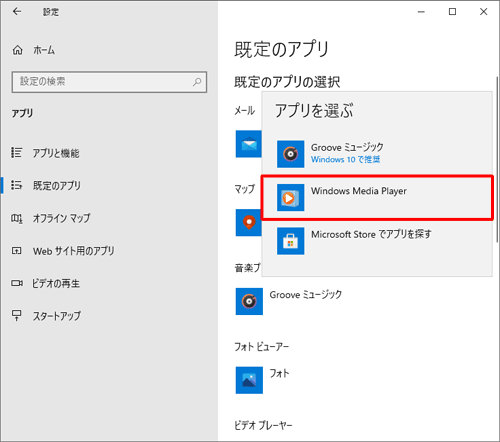This screenshot has width=500, height=442.
Task: Click the search magnifier icon
Action: point(197,82)
